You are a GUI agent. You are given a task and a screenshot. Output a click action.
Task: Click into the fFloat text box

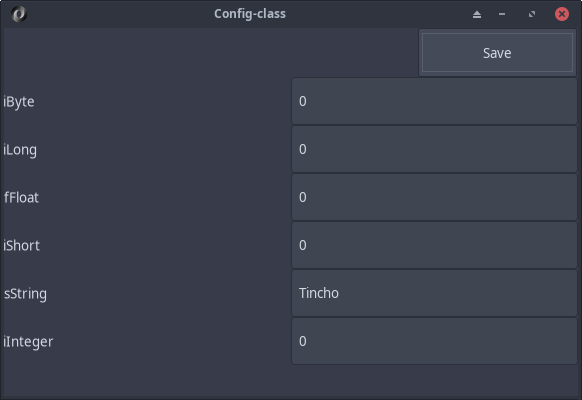[x=434, y=197]
